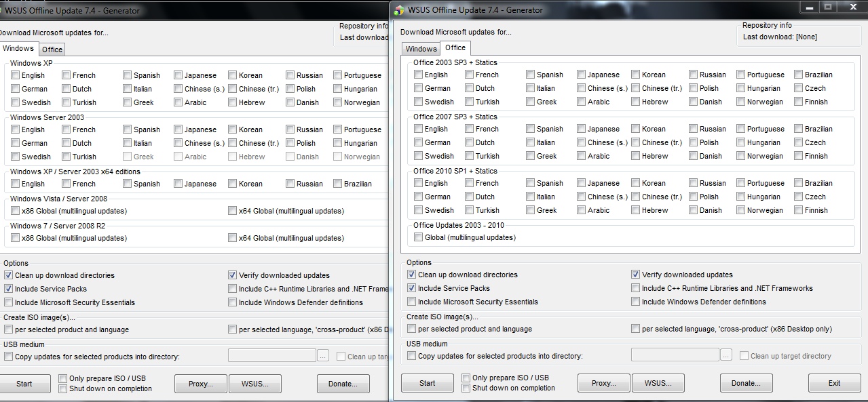Check Copy updates into directory in right window
Viewport: 868px width, 402px height.
coord(412,356)
